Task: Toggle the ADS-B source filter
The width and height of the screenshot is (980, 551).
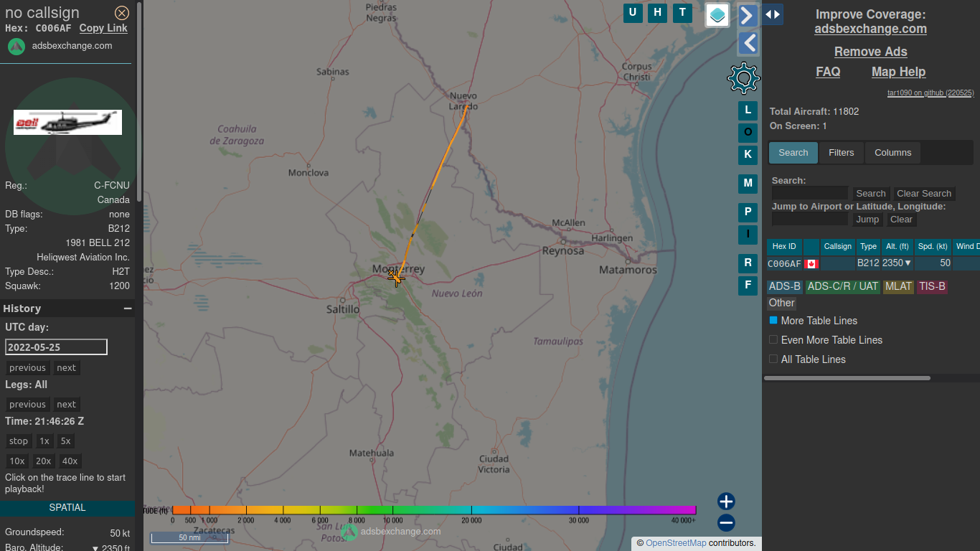Action: 785,286
